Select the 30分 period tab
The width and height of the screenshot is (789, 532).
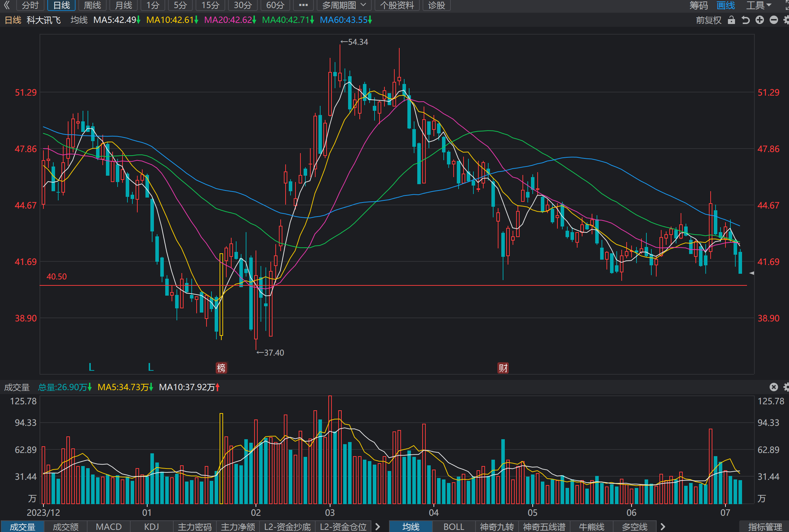point(243,5)
